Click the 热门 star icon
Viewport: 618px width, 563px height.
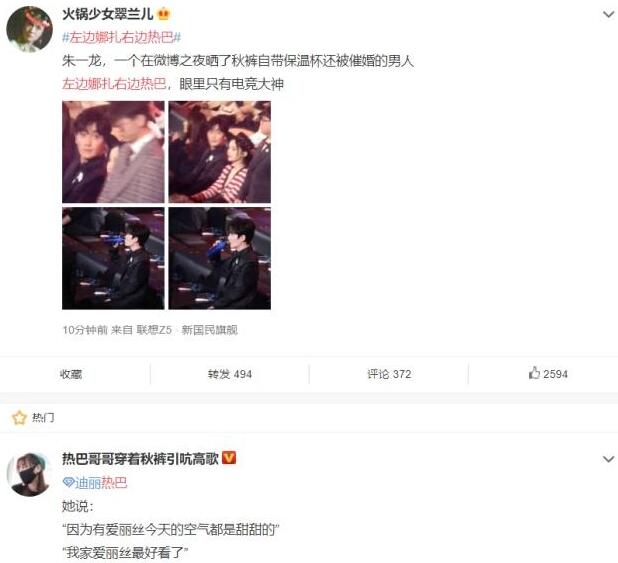tap(19, 418)
